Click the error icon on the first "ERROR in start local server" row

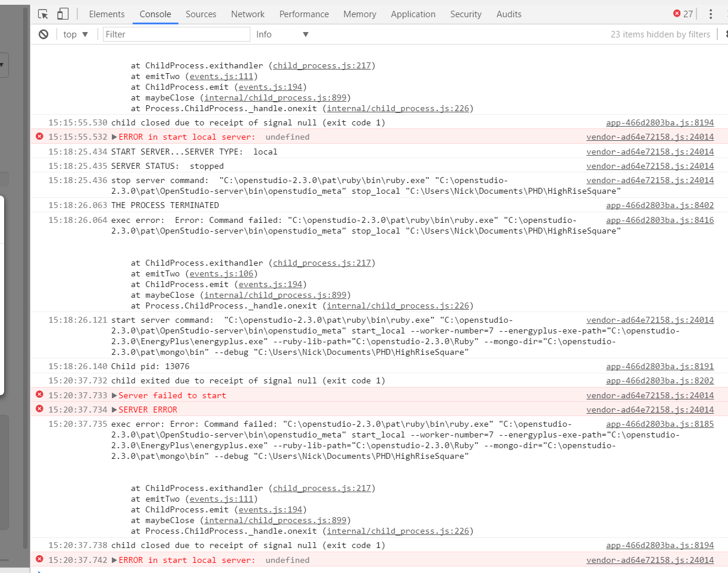pos(39,136)
